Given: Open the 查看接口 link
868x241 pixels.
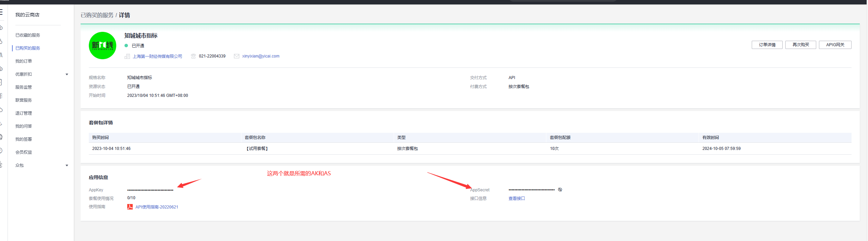Looking at the screenshot, I should (x=517, y=199).
